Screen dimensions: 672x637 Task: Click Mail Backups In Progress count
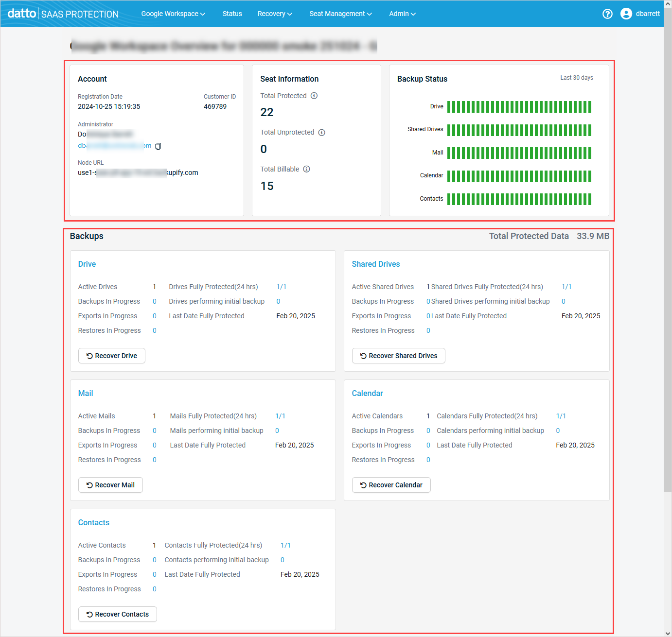point(155,430)
